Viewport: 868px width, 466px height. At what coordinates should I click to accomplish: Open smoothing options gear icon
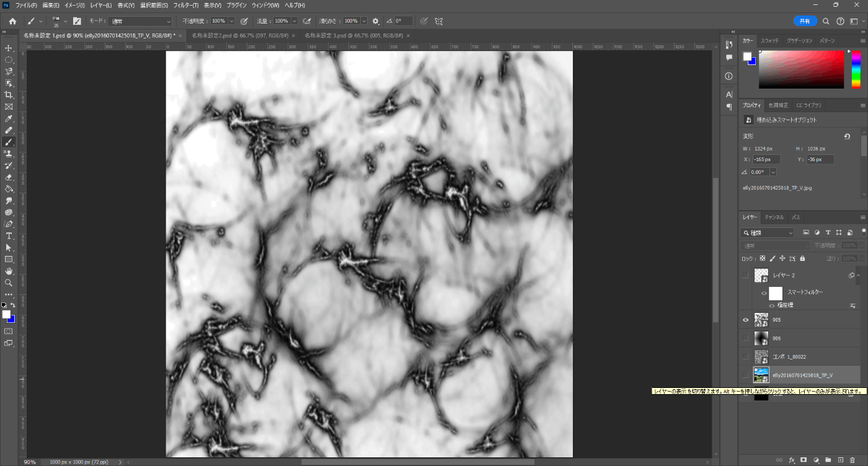tap(375, 21)
